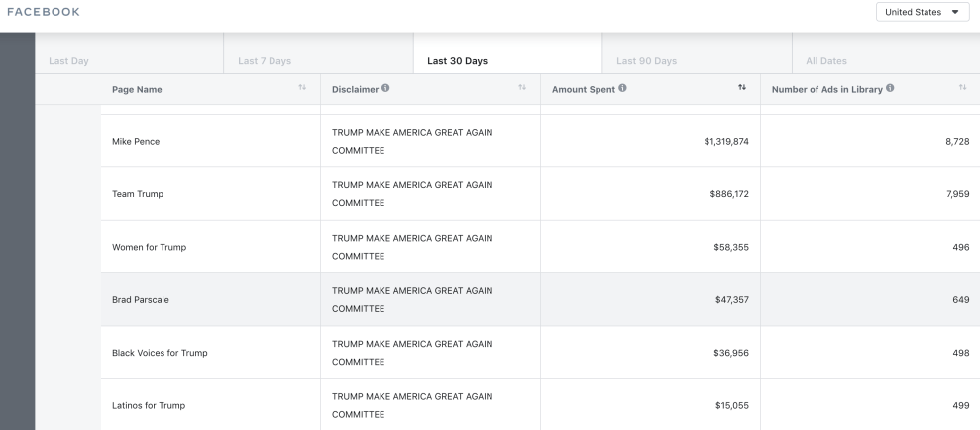This screenshot has width=980, height=430.
Task: Click the FACEBOOK logo text
Action: [44, 12]
